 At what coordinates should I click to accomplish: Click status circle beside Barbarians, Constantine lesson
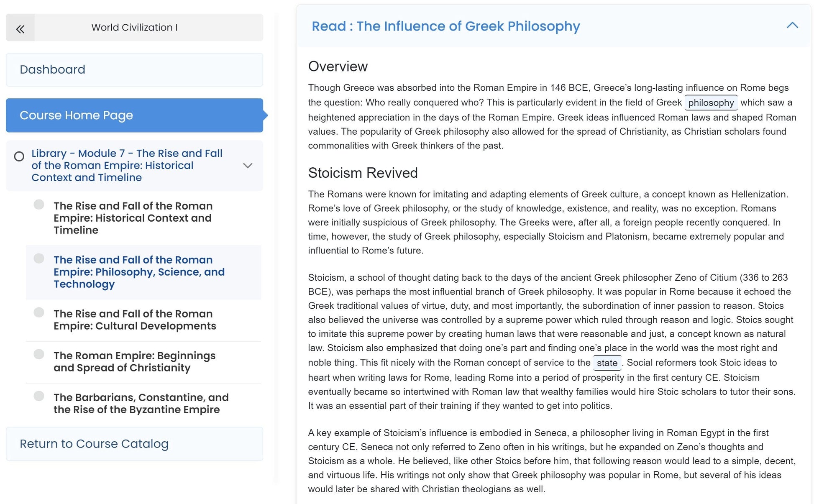point(39,396)
